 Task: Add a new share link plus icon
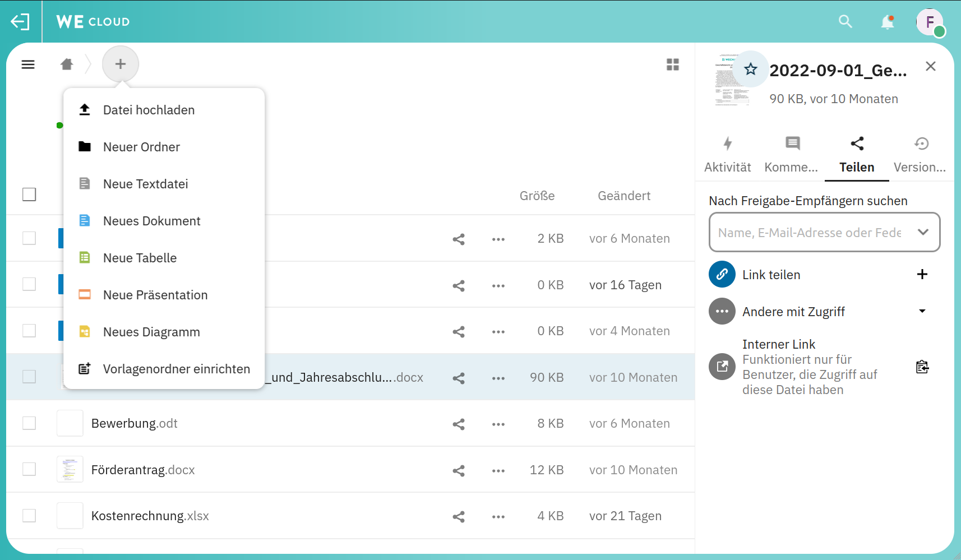[922, 274]
